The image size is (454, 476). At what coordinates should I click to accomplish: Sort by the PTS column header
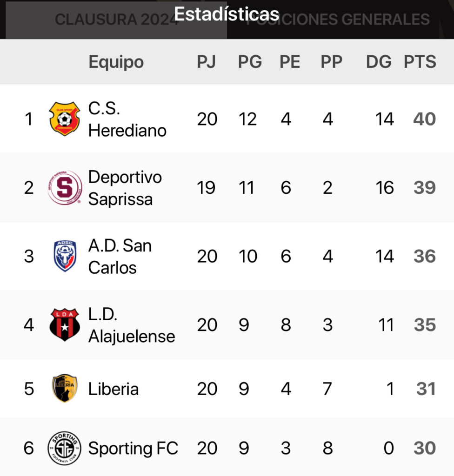420,62
